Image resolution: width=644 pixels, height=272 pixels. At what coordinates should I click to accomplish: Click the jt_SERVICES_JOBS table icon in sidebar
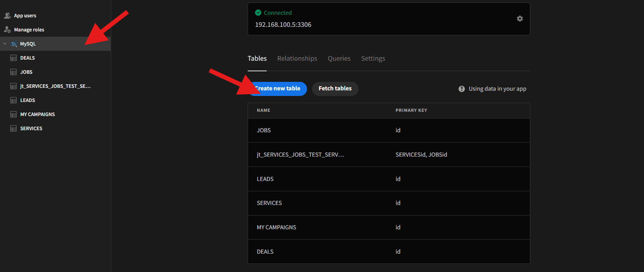pos(13,86)
